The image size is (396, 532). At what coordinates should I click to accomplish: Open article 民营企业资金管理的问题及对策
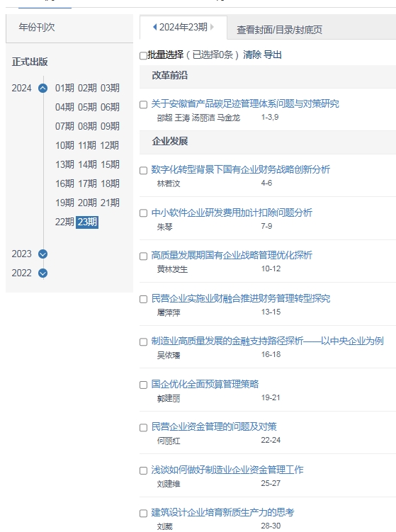tap(214, 426)
